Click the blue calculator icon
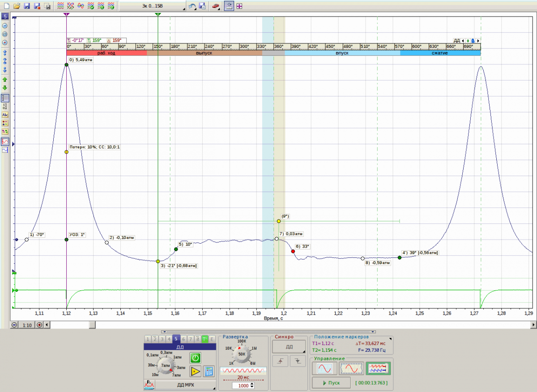Viewport: 537px width, 392px height. [209, 371]
